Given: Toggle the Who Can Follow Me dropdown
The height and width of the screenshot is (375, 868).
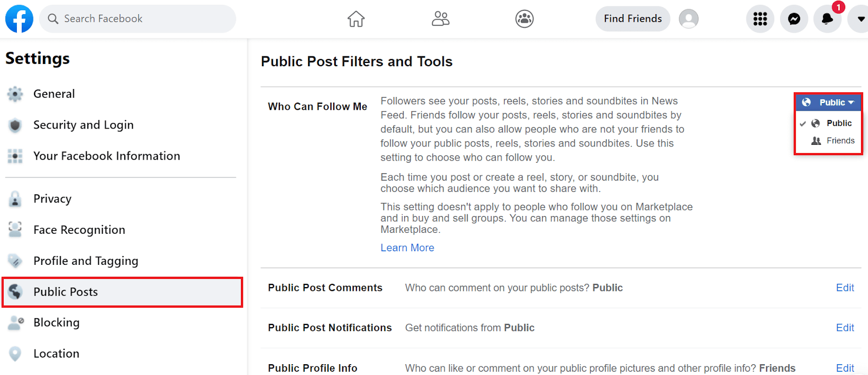Looking at the screenshot, I should point(828,103).
